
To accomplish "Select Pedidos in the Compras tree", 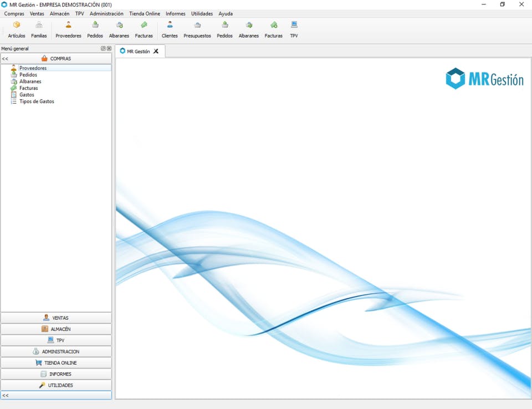I will [x=28, y=75].
